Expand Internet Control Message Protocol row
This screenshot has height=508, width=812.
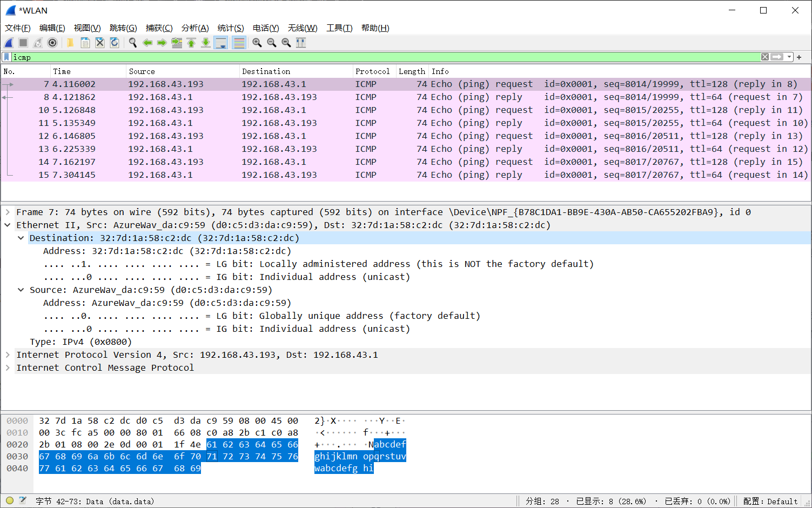[8, 368]
